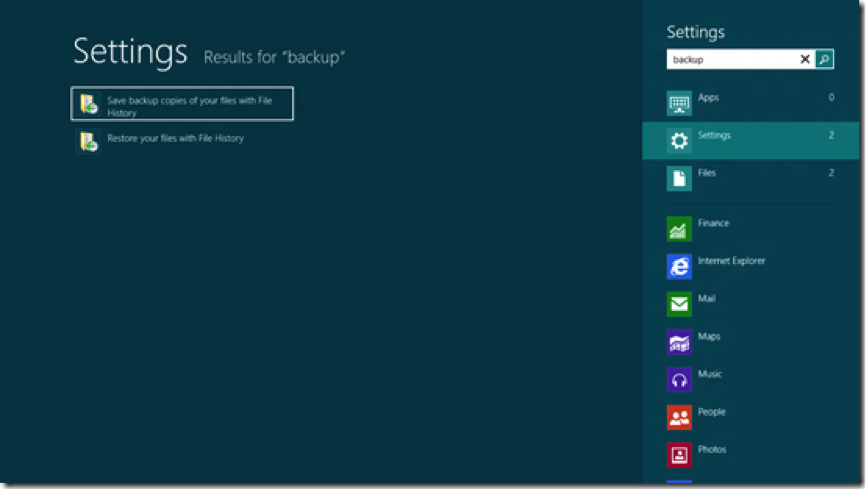Image resolution: width=866 pixels, height=490 pixels.
Task: Clear the search box with the X button
Action: pos(805,59)
